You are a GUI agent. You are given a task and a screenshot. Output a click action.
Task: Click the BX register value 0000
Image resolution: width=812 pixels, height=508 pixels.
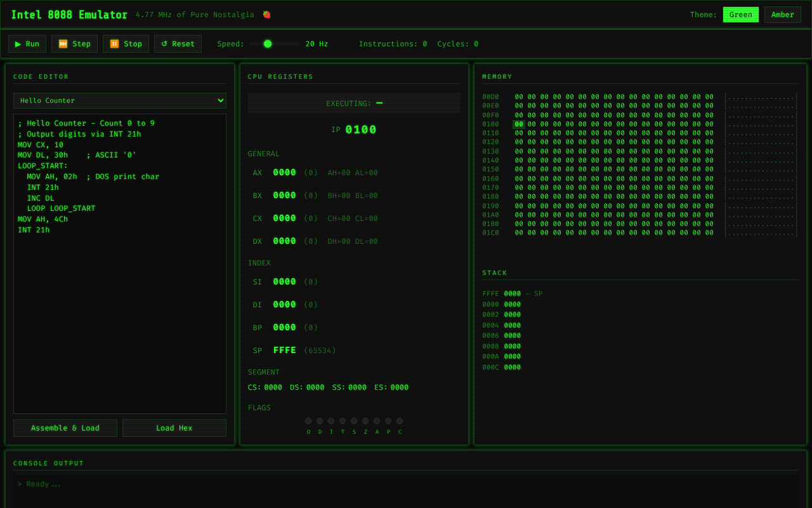click(x=284, y=196)
